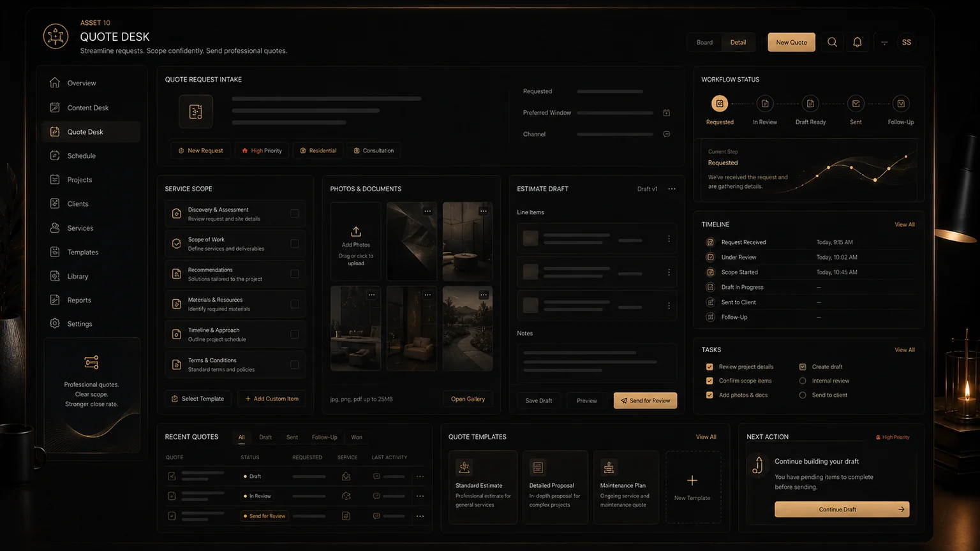Check Recommendations scope checkbox
This screenshot has height=551, width=980.
pos(295,274)
